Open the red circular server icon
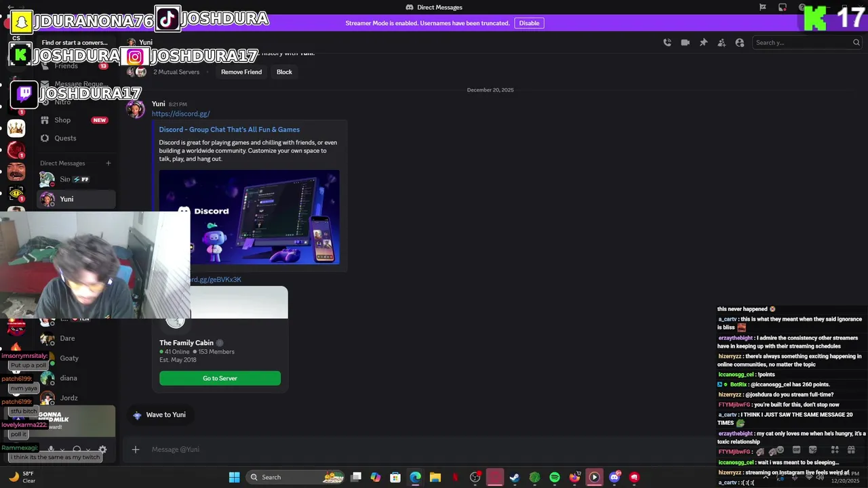The width and height of the screenshot is (868, 488). [x=16, y=150]
